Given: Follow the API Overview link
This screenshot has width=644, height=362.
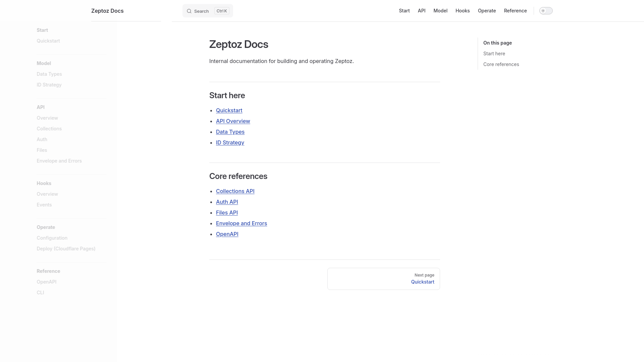Looking at the screenshot, I should click(x=233, y=121).
